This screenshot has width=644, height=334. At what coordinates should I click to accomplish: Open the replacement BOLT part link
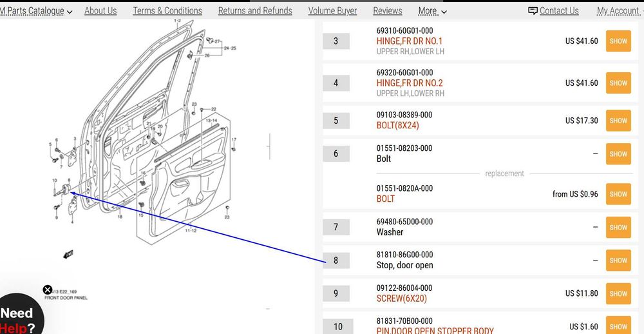[x=386, y=199]
